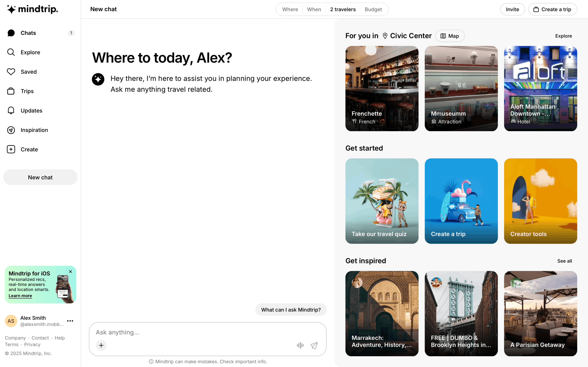588x367 pixels.
Task: Start a New chat
Action: tap(40, 177)
